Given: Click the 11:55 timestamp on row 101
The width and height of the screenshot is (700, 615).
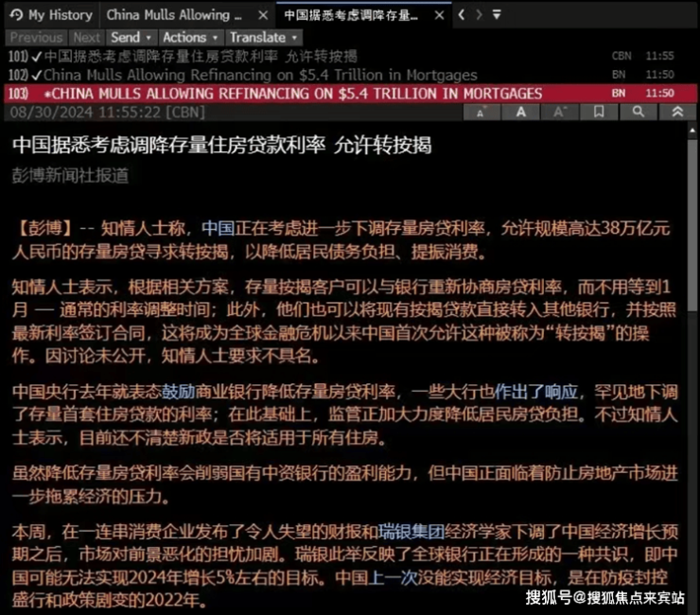Looking at the screenshot, I should coord(659,56).
